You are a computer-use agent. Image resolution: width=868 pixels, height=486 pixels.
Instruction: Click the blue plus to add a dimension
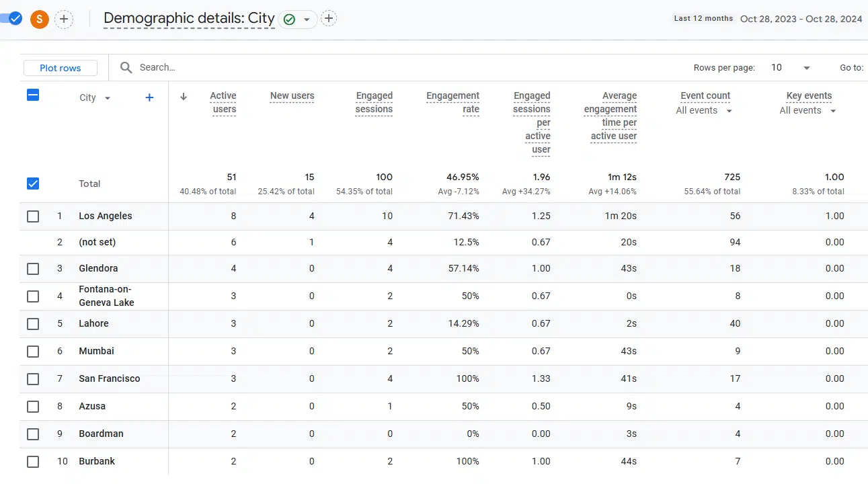pos(149,97)
